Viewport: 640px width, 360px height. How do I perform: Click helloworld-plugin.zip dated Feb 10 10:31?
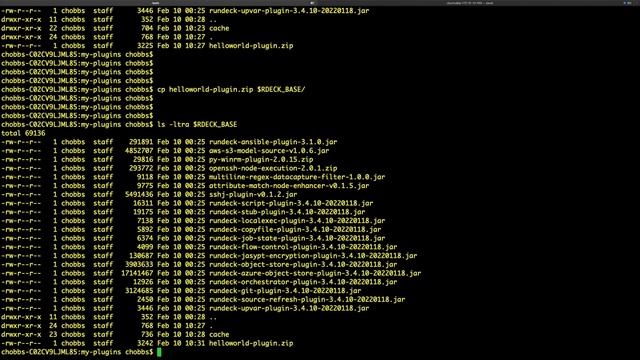coord(251,343)
